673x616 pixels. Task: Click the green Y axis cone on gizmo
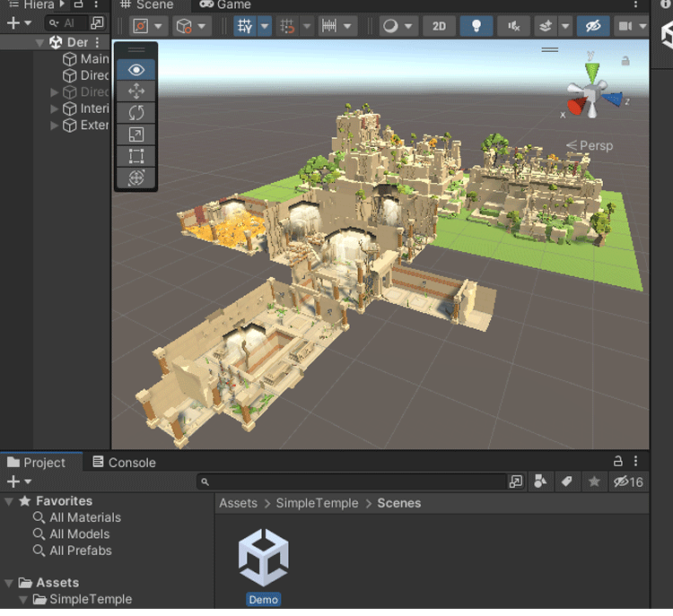point(592,72)
